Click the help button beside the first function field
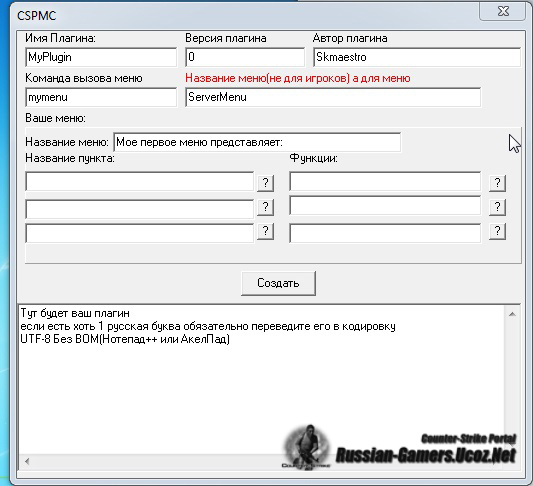 pyautogui.click(x=497, y=183)
